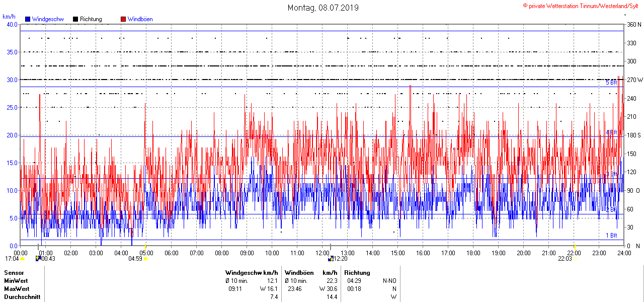Click the Richtung column header in table
The height and width of the screenshot is (302, 644).
click(x=357, y=273)
